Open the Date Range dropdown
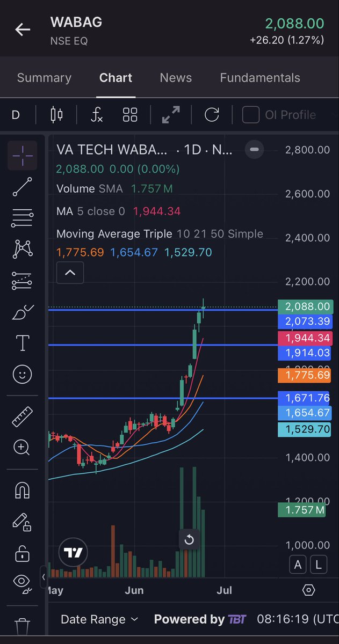The image size is (339, 644). coord(99,619)
